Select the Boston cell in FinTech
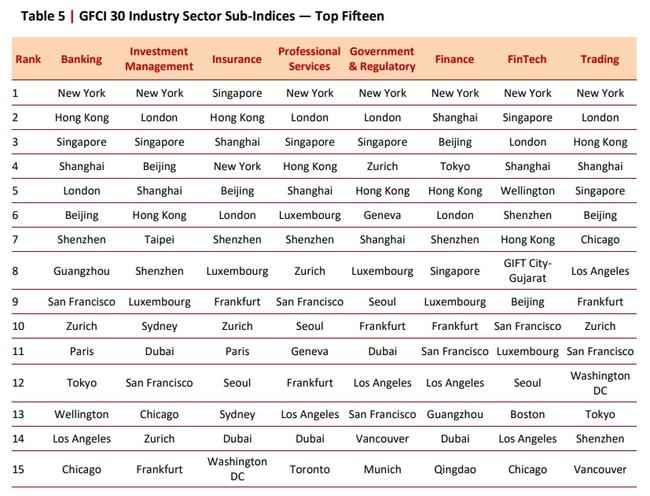This screenshot has height=496, width=650. click(x=527, y=414)
